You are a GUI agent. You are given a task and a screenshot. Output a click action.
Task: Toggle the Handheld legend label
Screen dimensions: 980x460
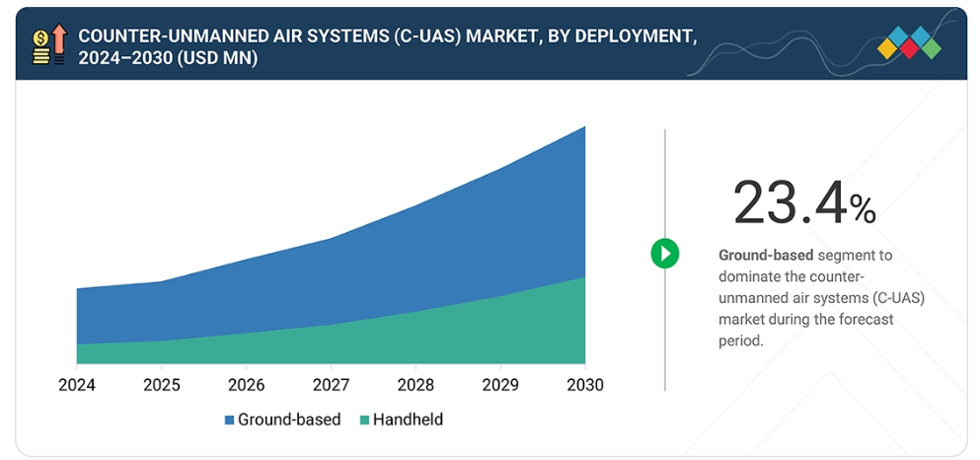click(408, 420)
